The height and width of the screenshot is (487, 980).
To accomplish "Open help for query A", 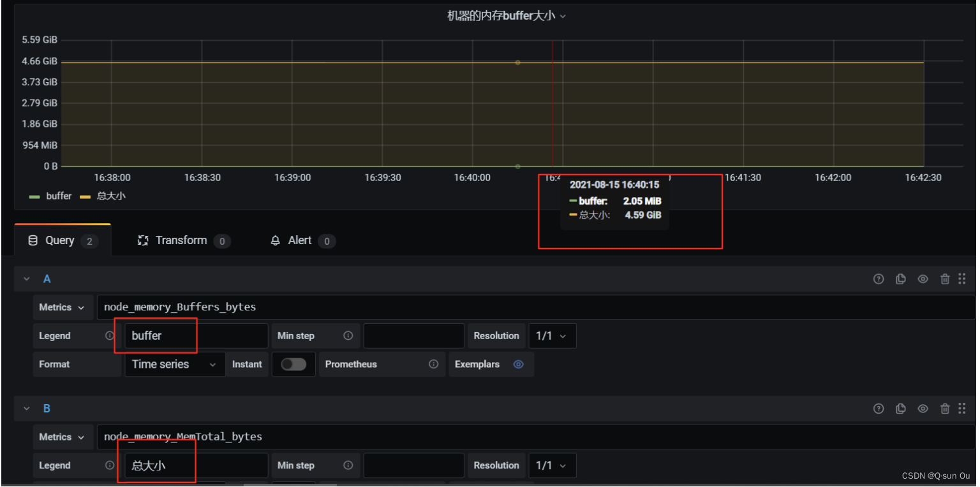I will point(879,279).
